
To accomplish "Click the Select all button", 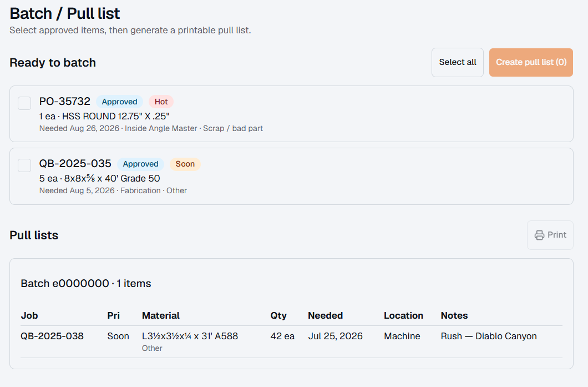I will [x=458, y=62].
